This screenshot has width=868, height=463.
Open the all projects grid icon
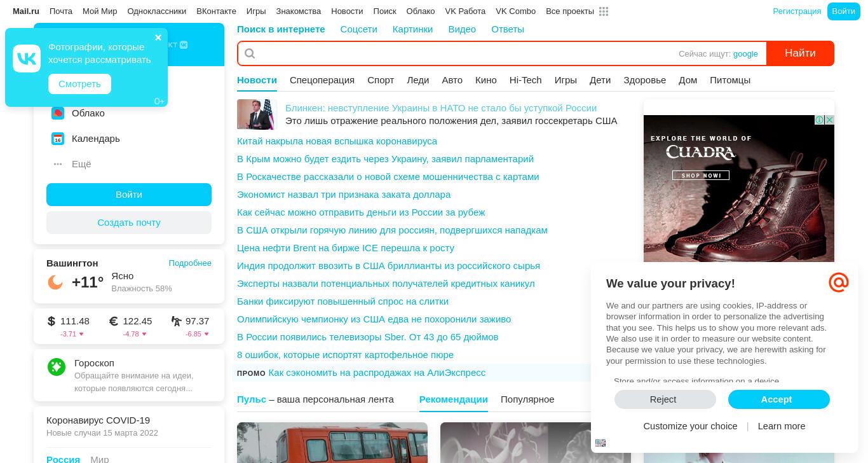(x=604, y=11)
